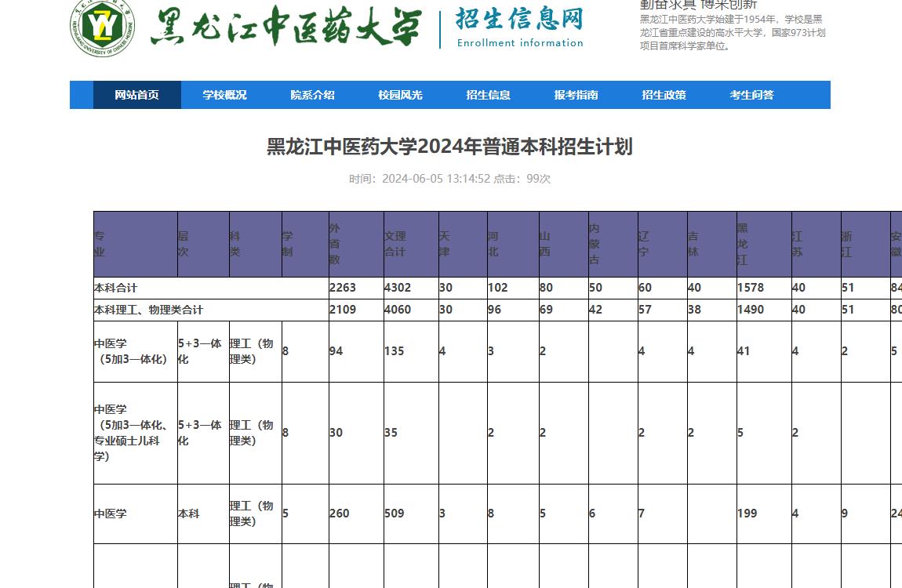Click the 黑龙江 column header
This screenshot has width=902, height=588.
pyautogui.click(x=765, y=245)
